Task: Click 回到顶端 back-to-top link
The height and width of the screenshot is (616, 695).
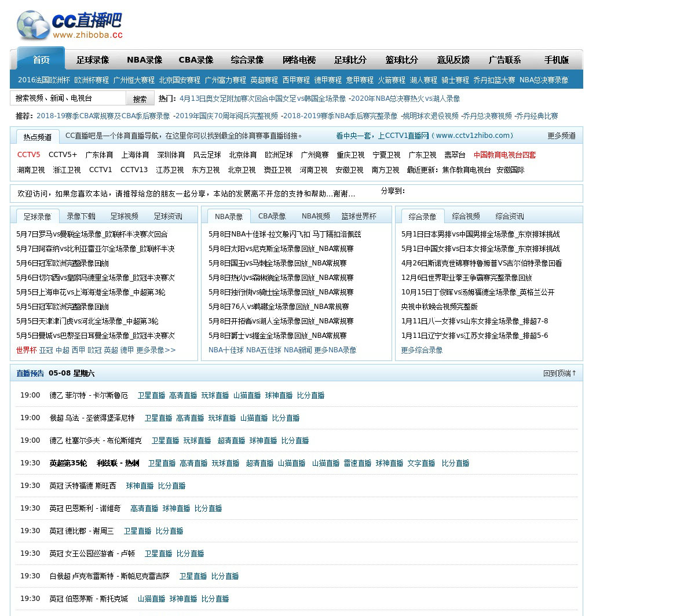Action: 559,373
